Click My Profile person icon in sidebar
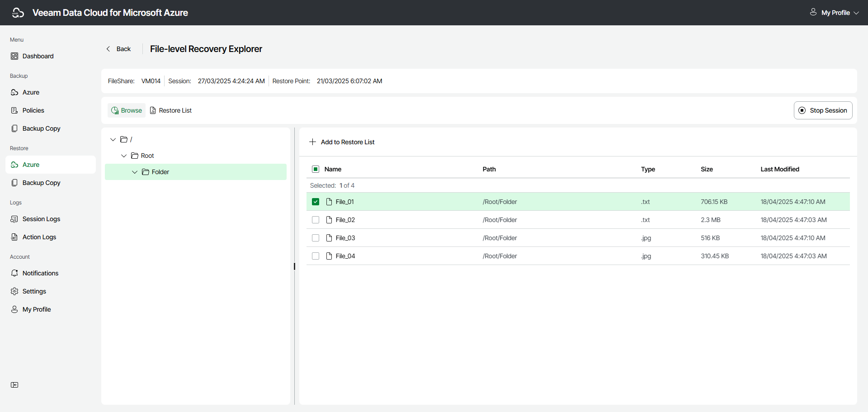 [x=14, y=309]
